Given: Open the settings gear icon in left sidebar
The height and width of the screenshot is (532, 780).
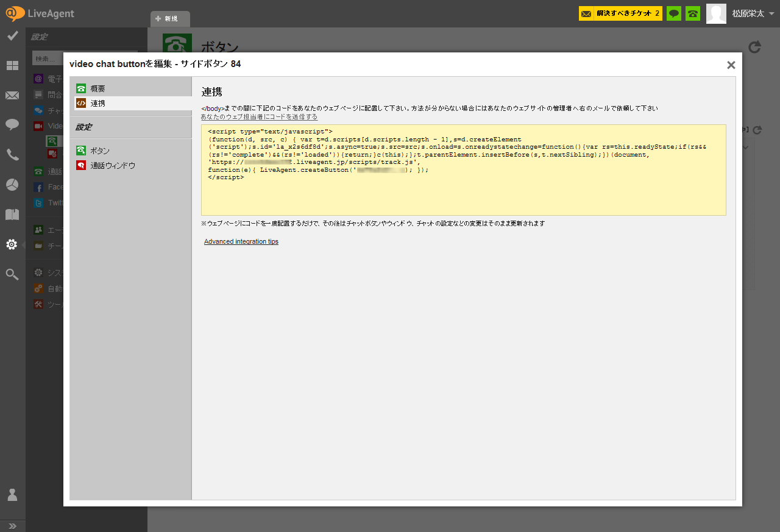Looking at the screenshot, I should (x=12, y=244).
